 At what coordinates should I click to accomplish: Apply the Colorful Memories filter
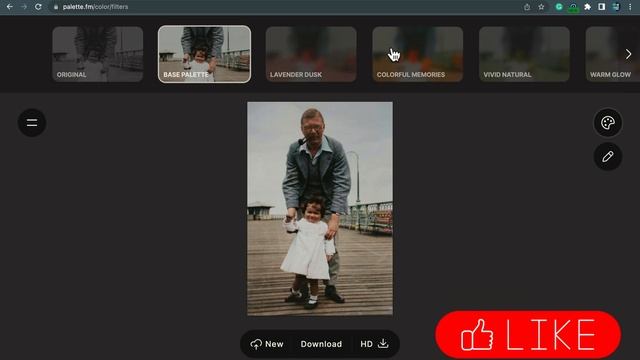click(x=418, y=54)
